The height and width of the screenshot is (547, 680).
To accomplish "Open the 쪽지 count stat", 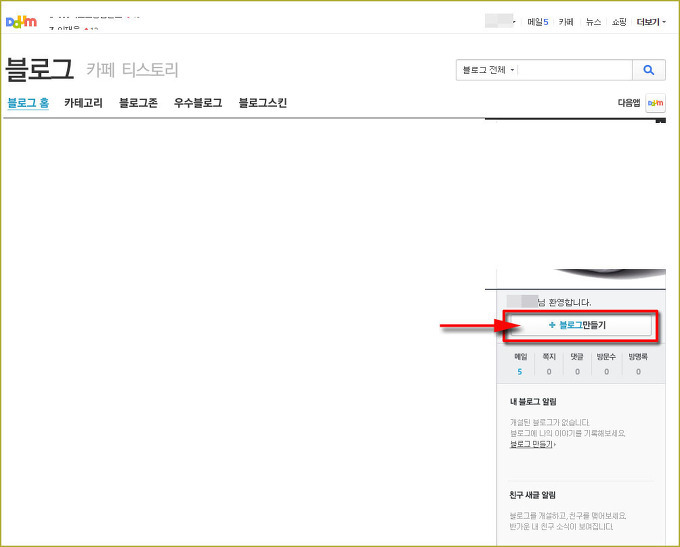I will click(x=549, y=364).
